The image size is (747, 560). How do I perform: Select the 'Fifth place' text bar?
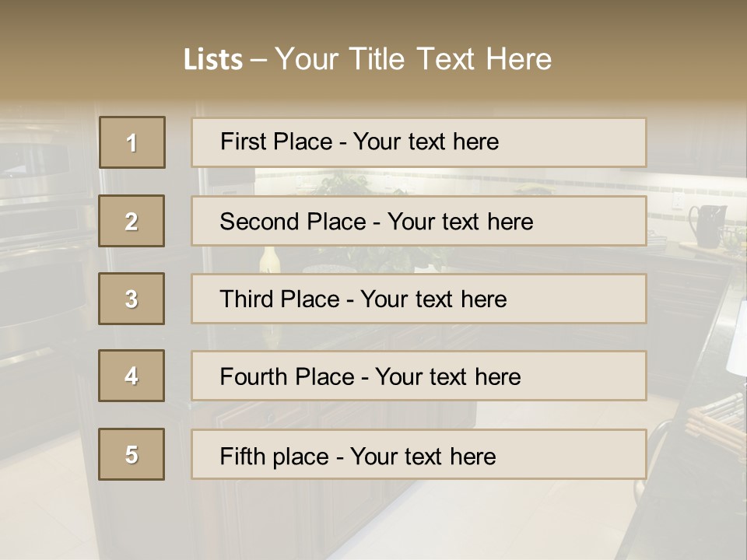pyautogui.click(x=419, y=454)
